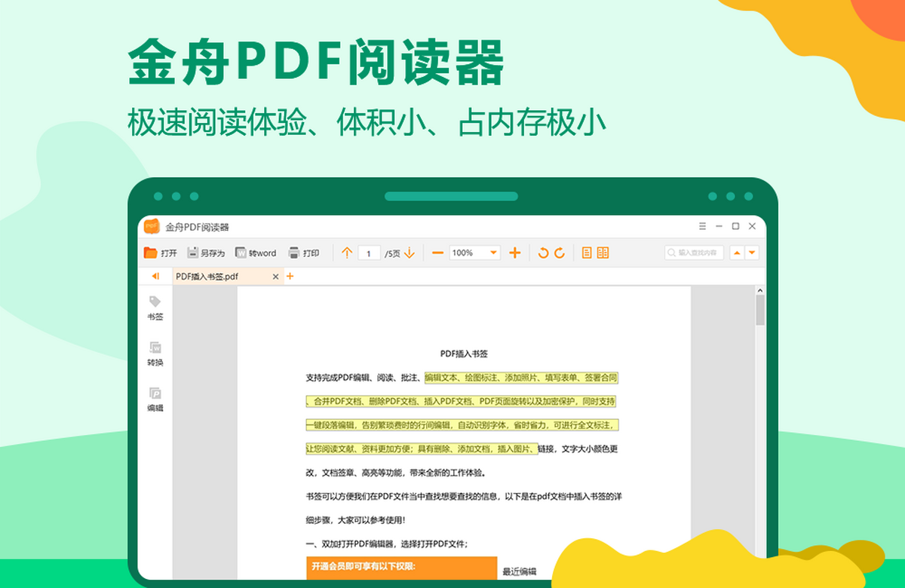Click 另存为 to save file as
Image resolution: width=905 pixels, height=588 pixels.
pos(206,253)
